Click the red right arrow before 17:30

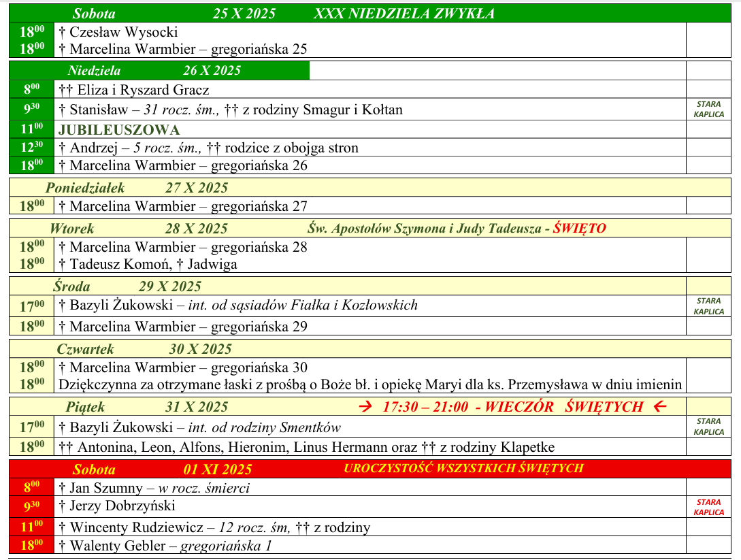pos(365,407)
